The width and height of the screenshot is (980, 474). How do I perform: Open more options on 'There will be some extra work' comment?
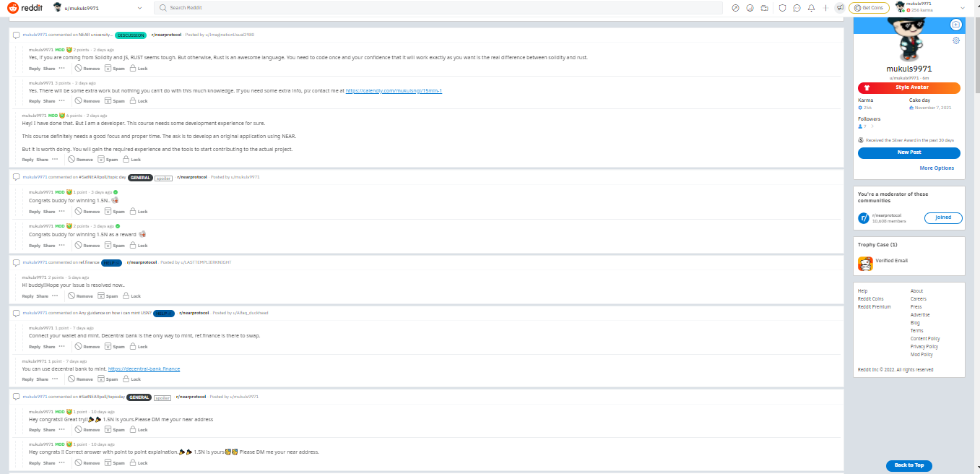pyautogui.click(x=62, y=101)
